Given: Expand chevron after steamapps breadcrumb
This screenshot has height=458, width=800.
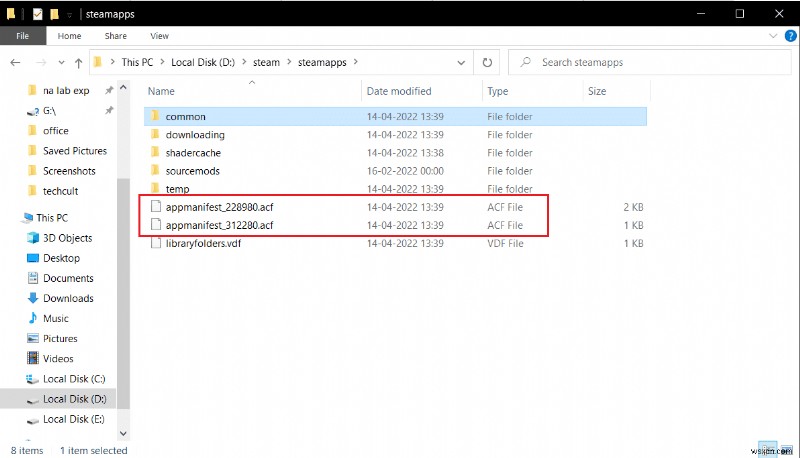Looking at the screenshot, I should pyautogui.click(x=356, y=62).
